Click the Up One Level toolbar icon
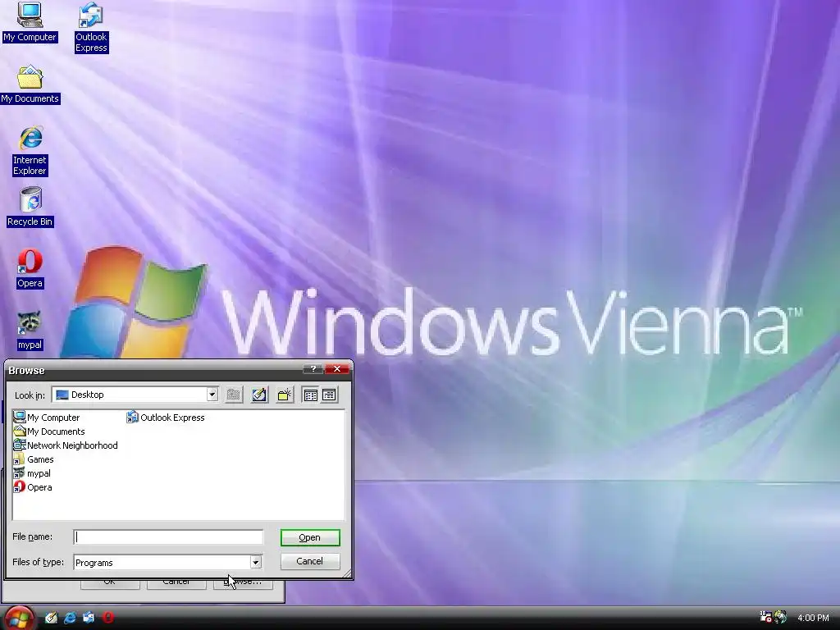Viewport: 840px width, 630px height. pyautogui.click(x=234, y=395)
